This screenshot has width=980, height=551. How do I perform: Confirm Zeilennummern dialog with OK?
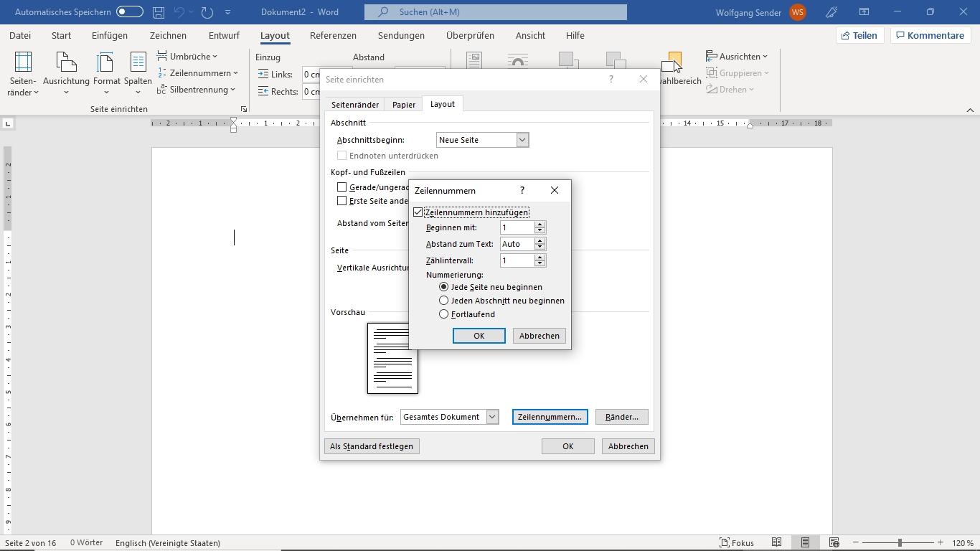click(x=479, y=336)
